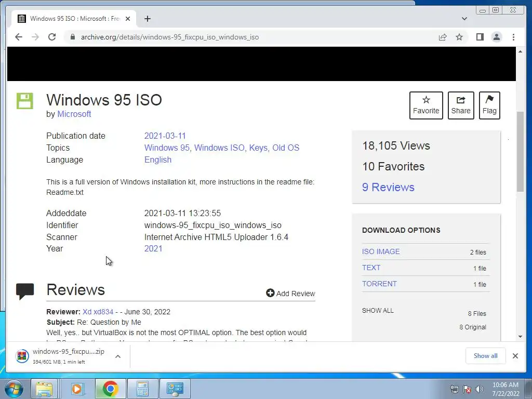Click SHOW ALL download files
532x399 pixels.
[x=378, y=311]
